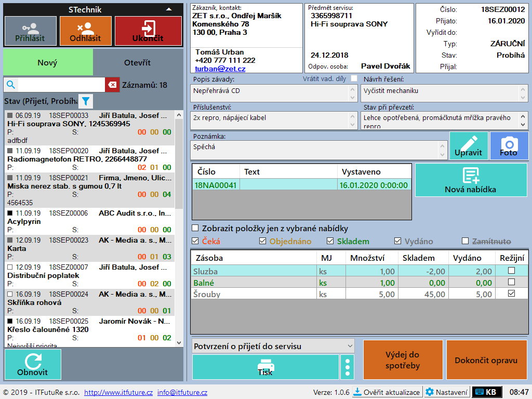Select record 18SEP00021 Miska nerez

pos(89,190)
